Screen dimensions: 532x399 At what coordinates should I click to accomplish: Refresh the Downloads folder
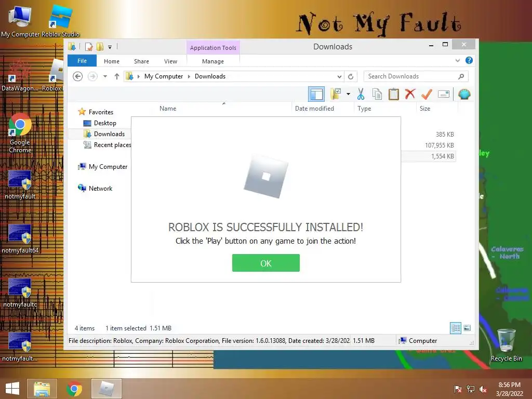click(351, 76)
